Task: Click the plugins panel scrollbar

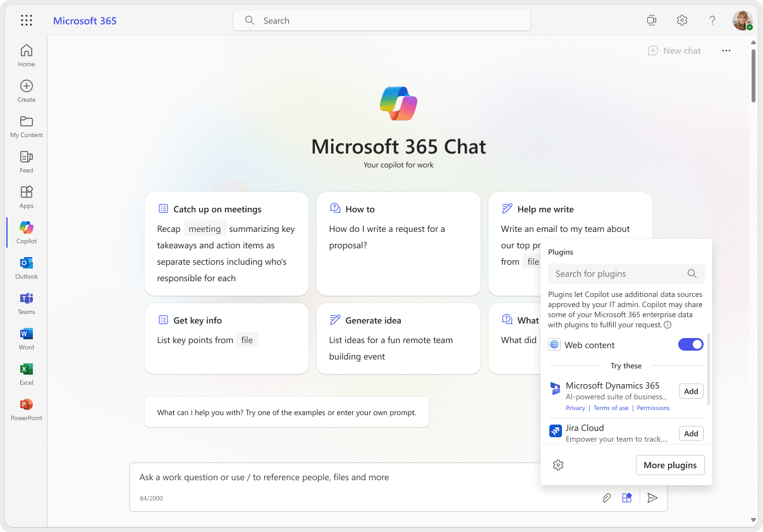Action: pyautogui.click(x=708, y=370)
